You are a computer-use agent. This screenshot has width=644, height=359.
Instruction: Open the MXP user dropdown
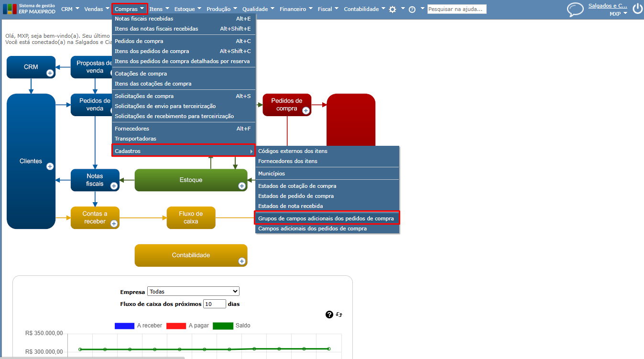[x=619, y=14]
